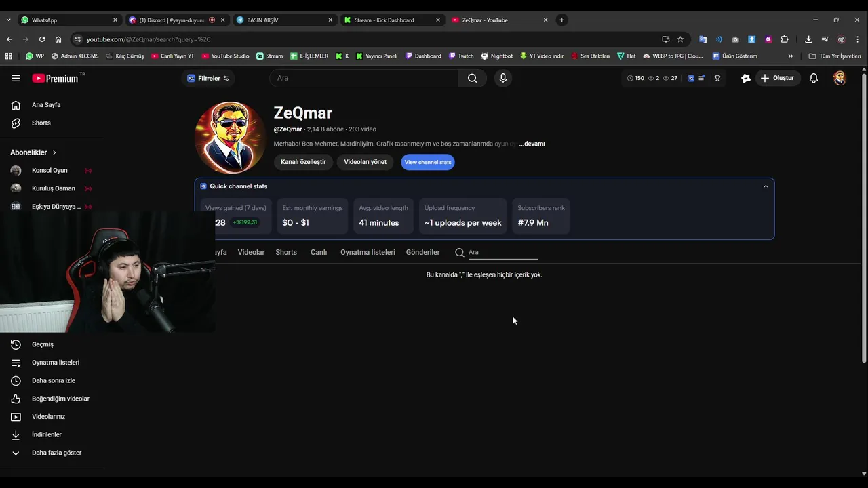Viewport: 868px width, 488px height.
Task: Click the camera screenshot extension icon
Action: point(735,39)
